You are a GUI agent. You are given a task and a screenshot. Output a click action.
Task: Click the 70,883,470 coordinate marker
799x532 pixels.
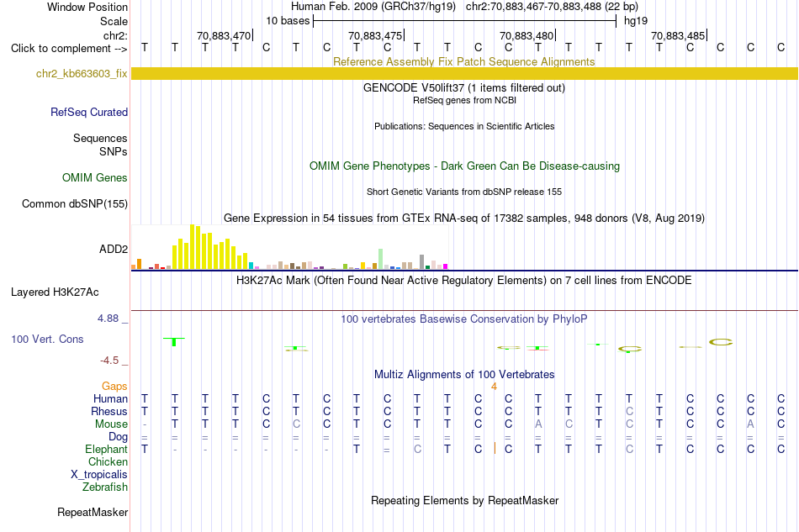pos(225,35)
